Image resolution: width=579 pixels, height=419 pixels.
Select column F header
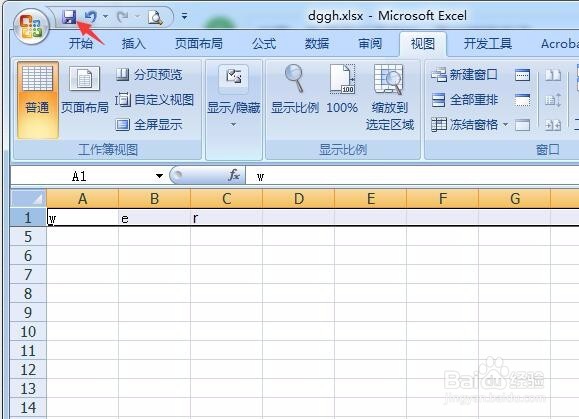(x=443, y=199)
